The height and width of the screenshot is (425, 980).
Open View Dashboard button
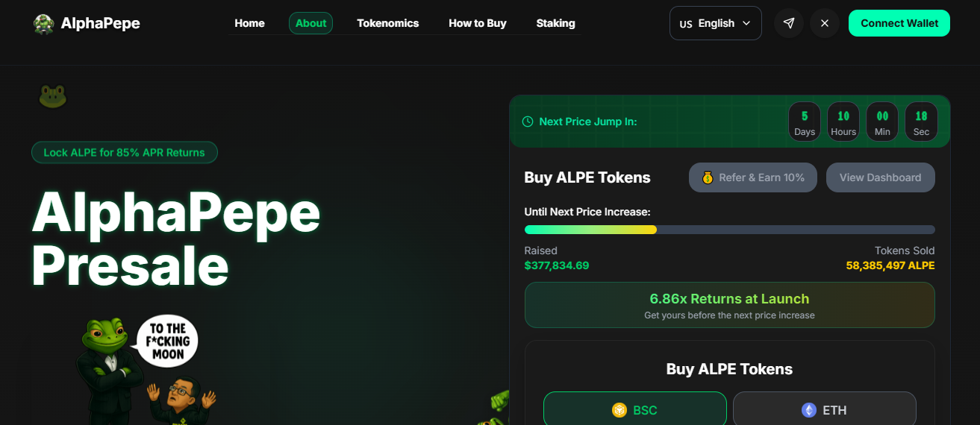tap(880, 177)
